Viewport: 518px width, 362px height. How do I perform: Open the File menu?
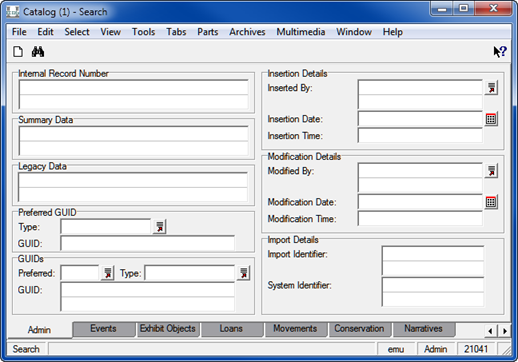(x=19, y=32)
